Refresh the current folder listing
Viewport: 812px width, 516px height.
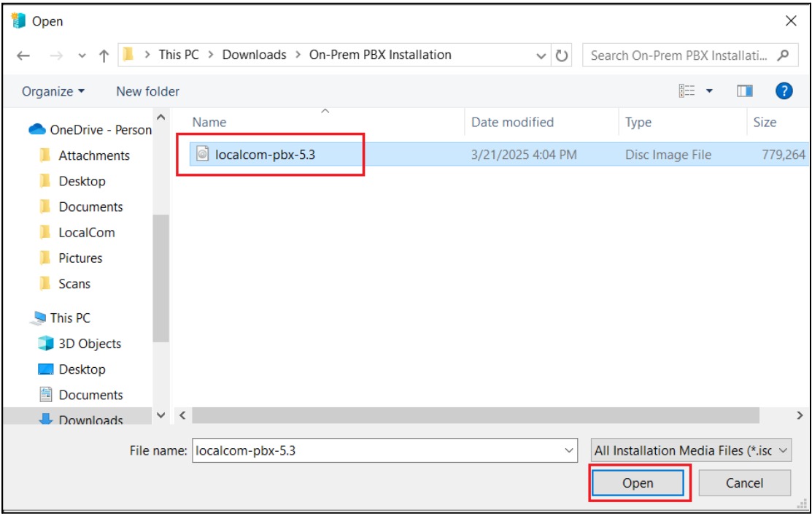562,55
